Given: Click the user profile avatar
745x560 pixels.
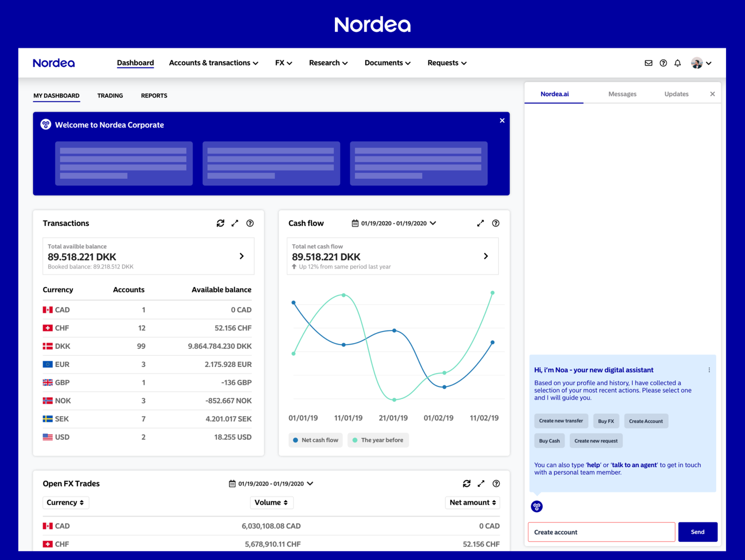Looking at the screenshot, I should tap(697, 63).
